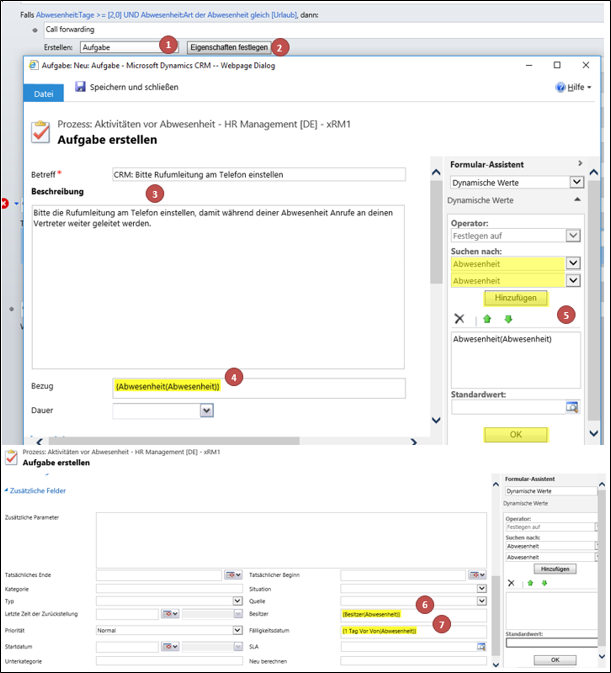Open the Dauer dropdown
Image resolution: width=611 pixels, height=673 pixels.
[206, 410]
